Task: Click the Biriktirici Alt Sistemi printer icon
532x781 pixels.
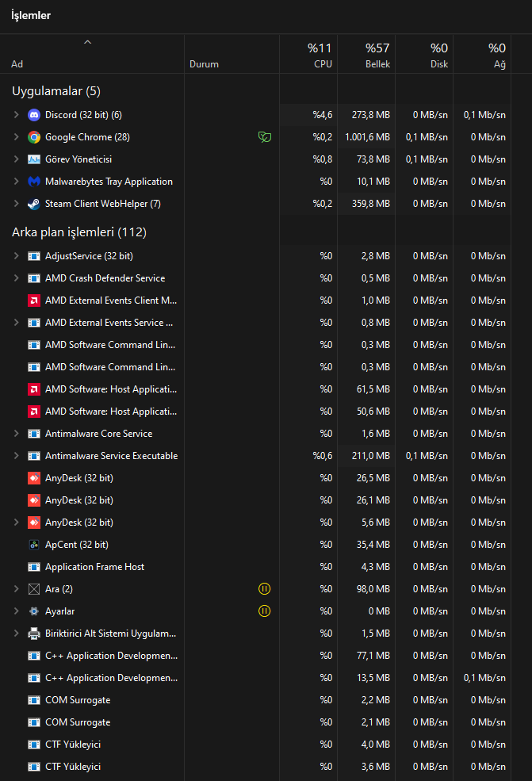Action: [34, 634]
